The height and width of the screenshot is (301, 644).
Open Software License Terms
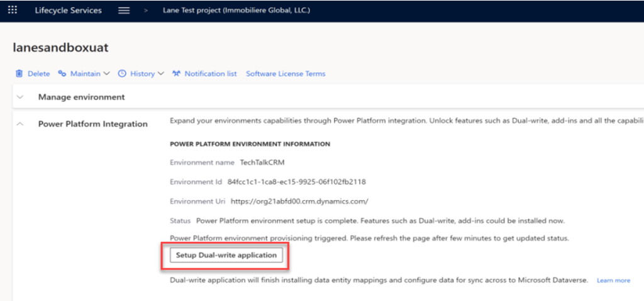point(286,74)
